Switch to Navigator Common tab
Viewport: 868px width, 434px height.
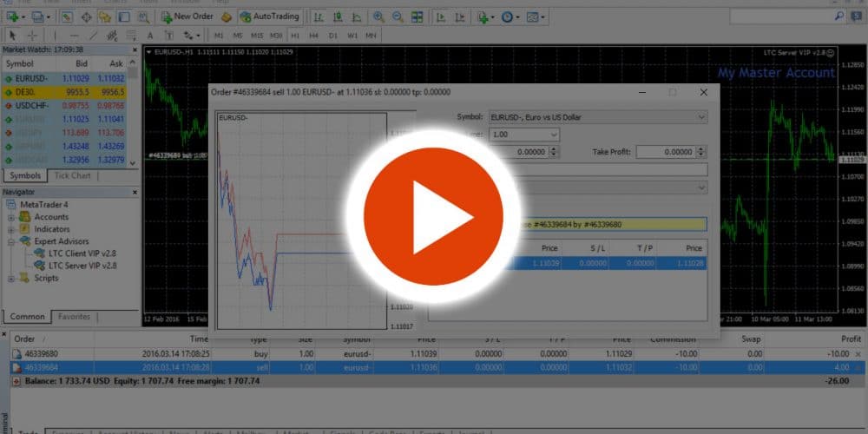pos(27,317)
